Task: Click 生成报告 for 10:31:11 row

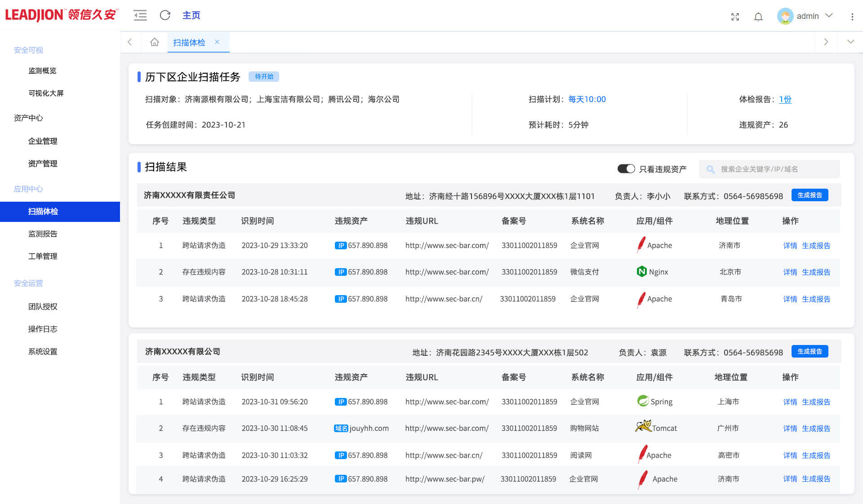Action: (816, 272)
